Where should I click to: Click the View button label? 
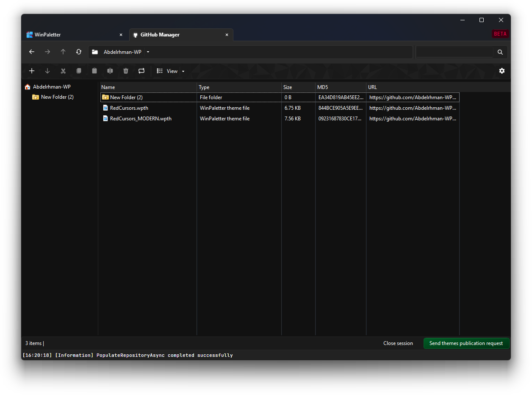pyautogui.click(x=172, y=71)
